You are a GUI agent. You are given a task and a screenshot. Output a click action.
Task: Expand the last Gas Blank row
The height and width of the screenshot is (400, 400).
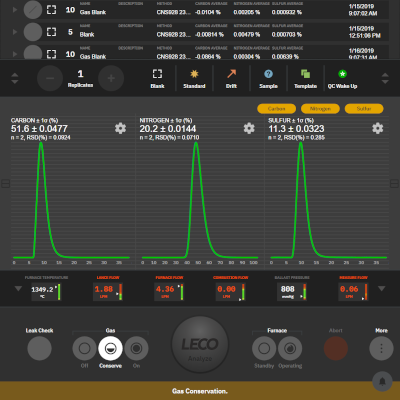point(15,54)
